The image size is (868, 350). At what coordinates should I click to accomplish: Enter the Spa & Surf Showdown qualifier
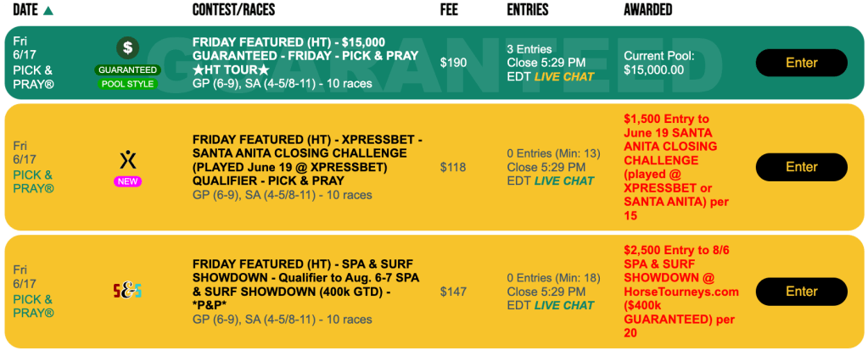(x=801, y=292)
